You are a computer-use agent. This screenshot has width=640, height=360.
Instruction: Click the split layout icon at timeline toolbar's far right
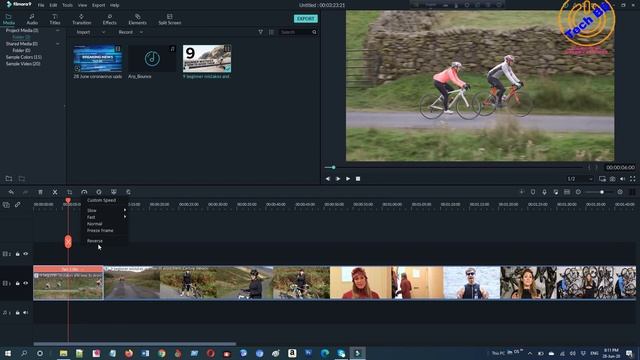632,192
